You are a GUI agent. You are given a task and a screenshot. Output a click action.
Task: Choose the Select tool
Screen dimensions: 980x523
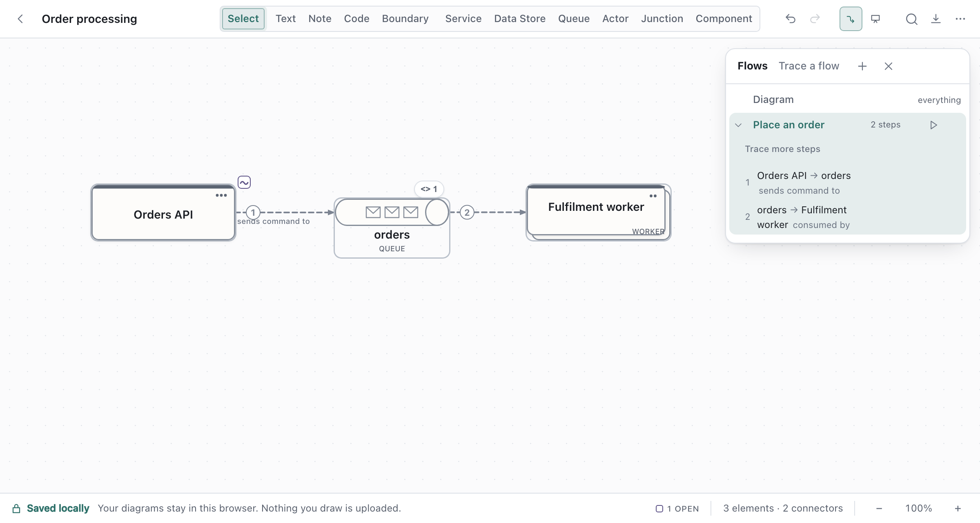[x=243, y=19]
